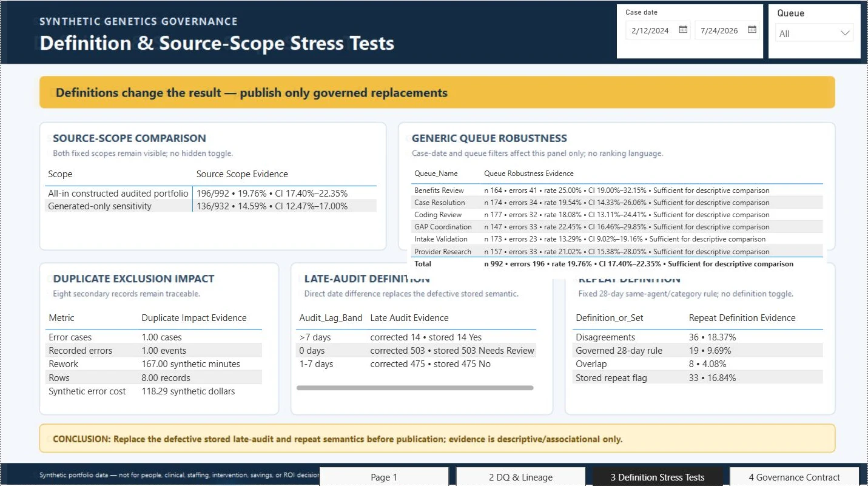868x486 pixels.
Task: Click the Case date slicer label
Action: [641, 12]
